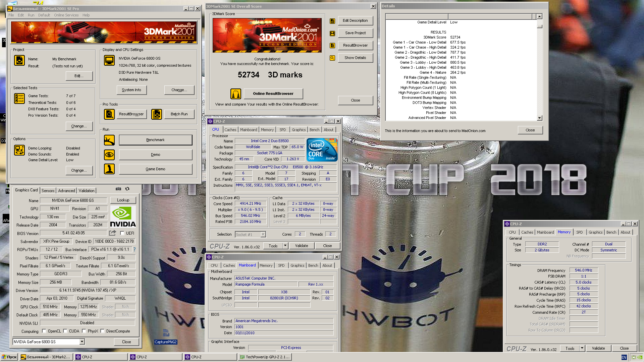The height and width of the screenshot is (362, 644).
Task: Click the BIOS export share icon in GPU-Z
Action: pos(112,233)
